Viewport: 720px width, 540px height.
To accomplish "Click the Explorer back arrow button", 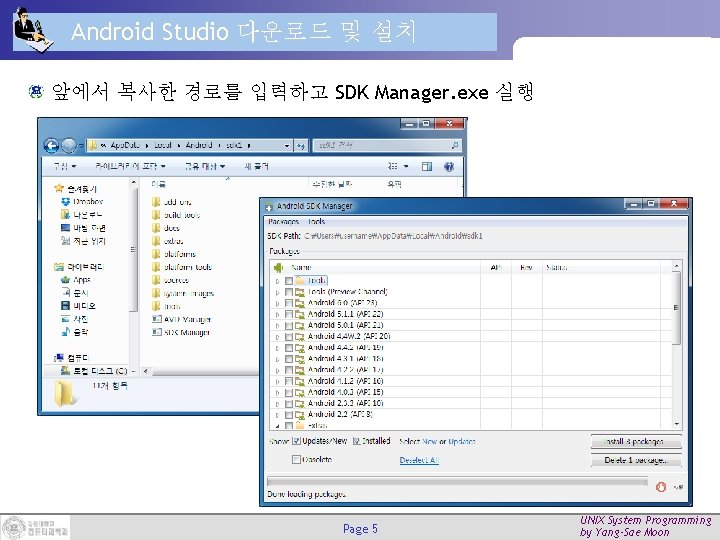I will (51, 146).
